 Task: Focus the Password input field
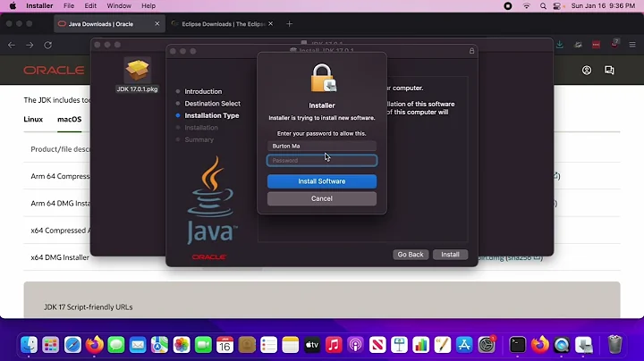322,161
